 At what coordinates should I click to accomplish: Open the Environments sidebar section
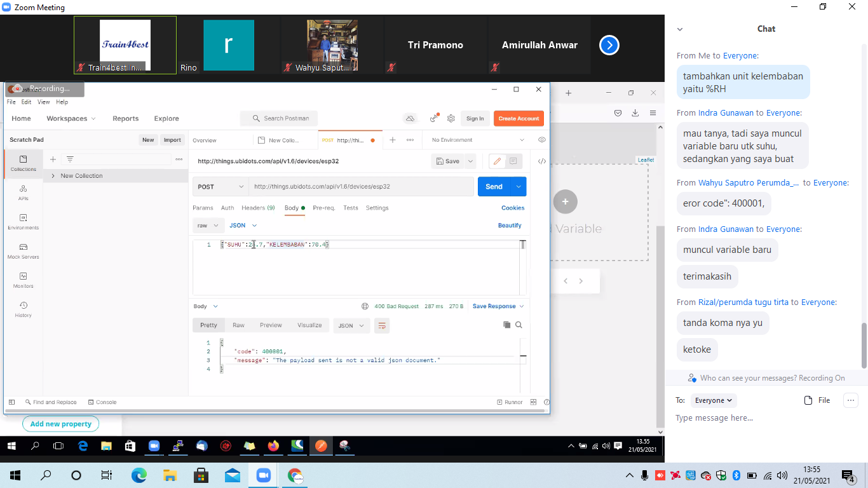tap(23, 221)
